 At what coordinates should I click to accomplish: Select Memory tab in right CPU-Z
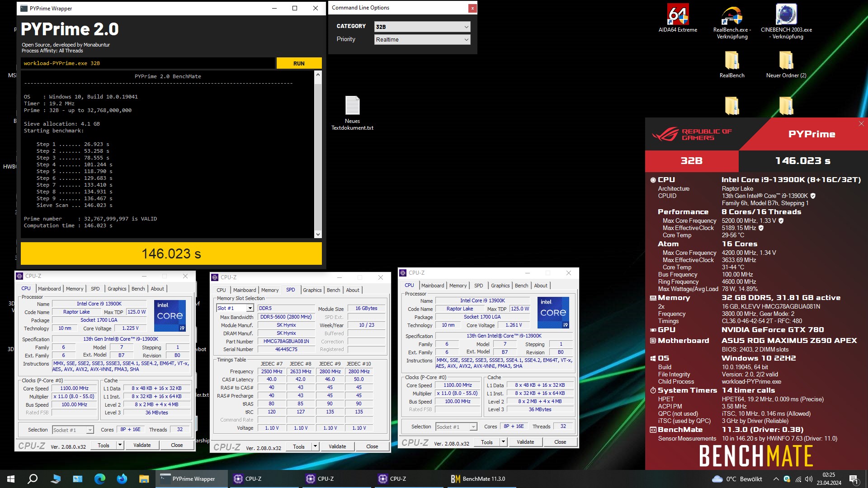coord(458,286)
